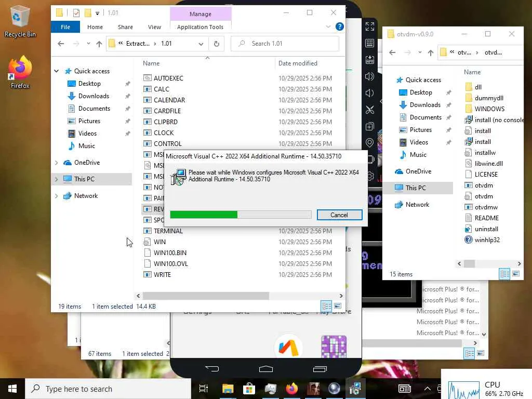Switch 1.01 window to large icons view
The height and width of the screenshot is (399, 532).
coord(338,306)
